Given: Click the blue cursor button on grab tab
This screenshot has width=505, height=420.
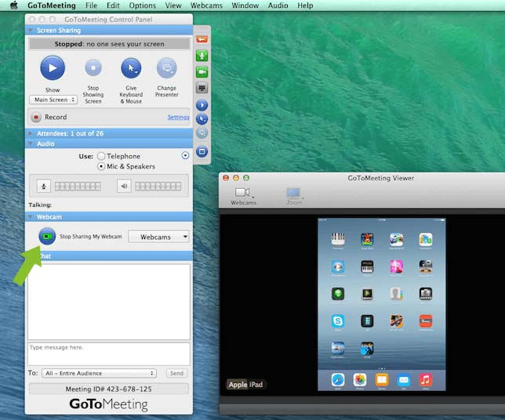Looking at the screenshot, I should (202, 119).
